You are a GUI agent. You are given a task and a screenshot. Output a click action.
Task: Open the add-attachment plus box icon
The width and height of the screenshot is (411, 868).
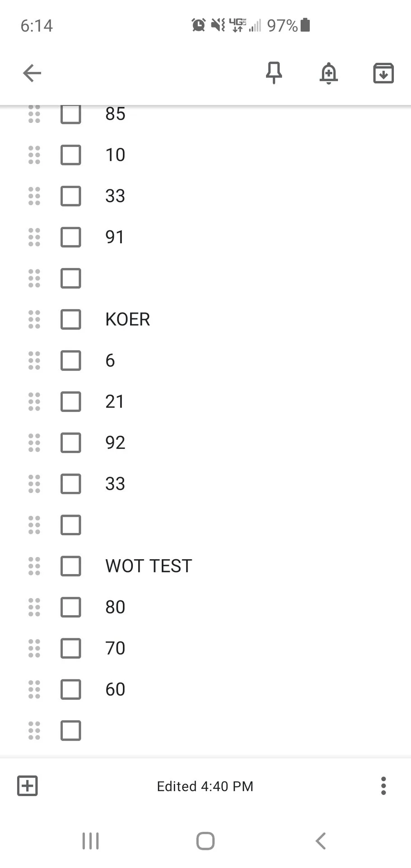pos(28,786)
